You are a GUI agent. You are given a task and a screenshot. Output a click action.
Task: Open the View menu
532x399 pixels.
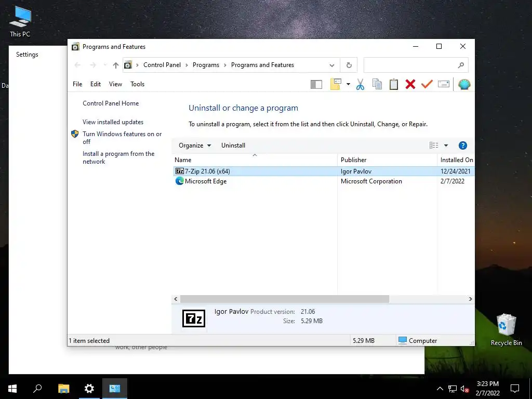pyautogui.click(x=115, y=84)
